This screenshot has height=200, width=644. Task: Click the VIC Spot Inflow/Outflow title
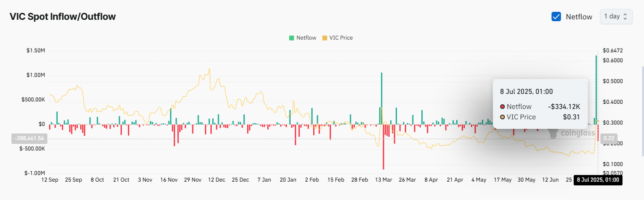click(63, 17)
